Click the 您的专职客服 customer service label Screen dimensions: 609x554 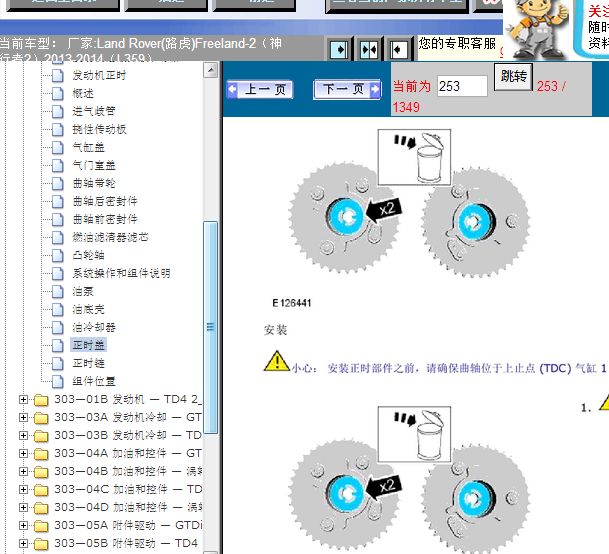pos(457,43)
